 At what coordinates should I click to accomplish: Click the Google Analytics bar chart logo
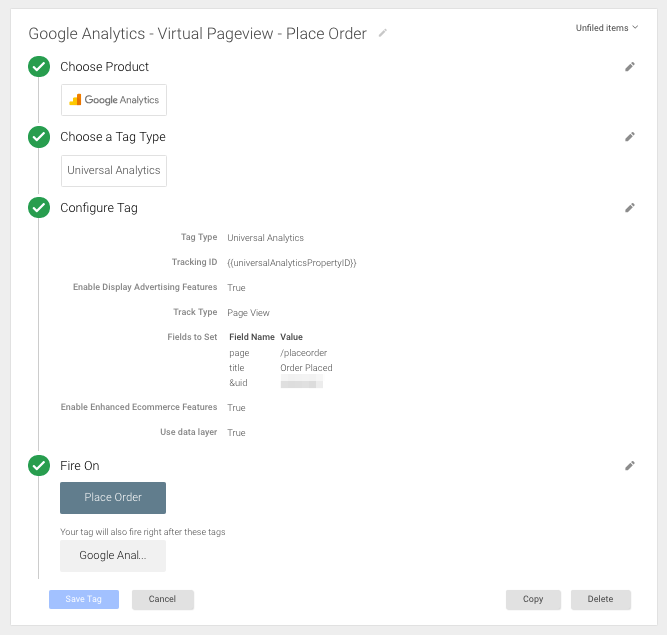point(75,100)
